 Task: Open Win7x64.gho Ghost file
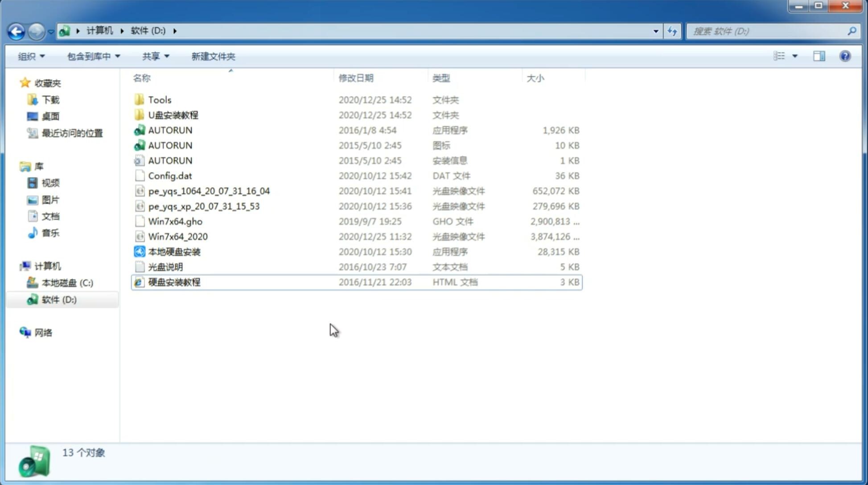[x=175, y=221]
